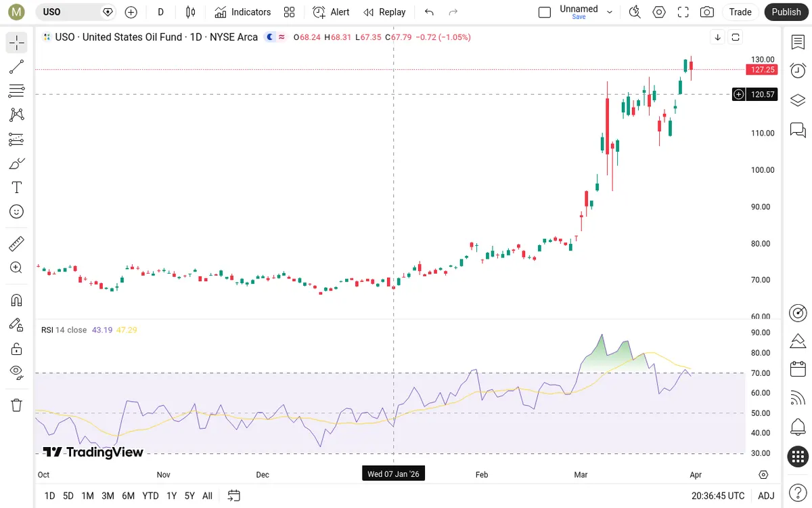Set date range to 3M
812x508 pixels.
[108, 496]
